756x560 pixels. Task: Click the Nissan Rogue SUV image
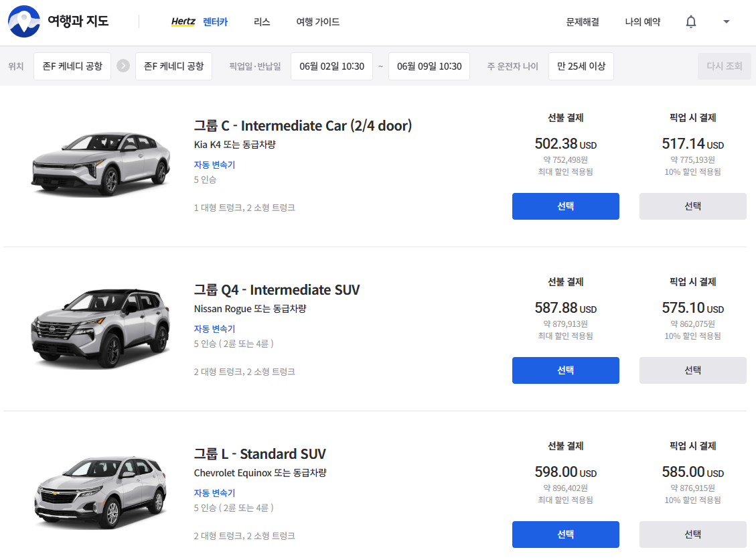(x=100, y=328)
